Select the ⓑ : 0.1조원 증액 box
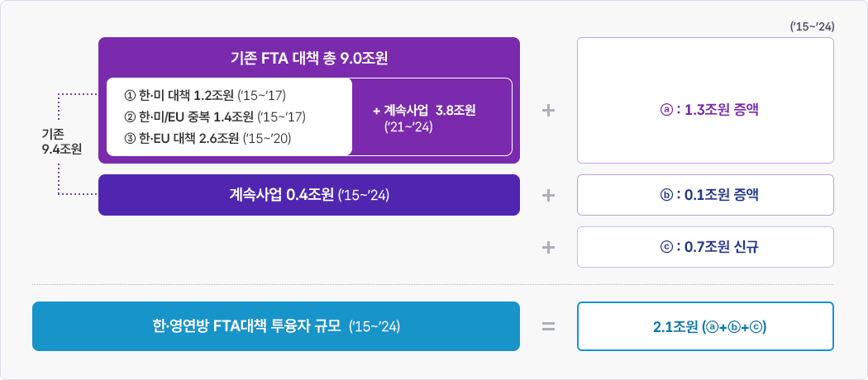The image size is (868, 380). [705, 195]
